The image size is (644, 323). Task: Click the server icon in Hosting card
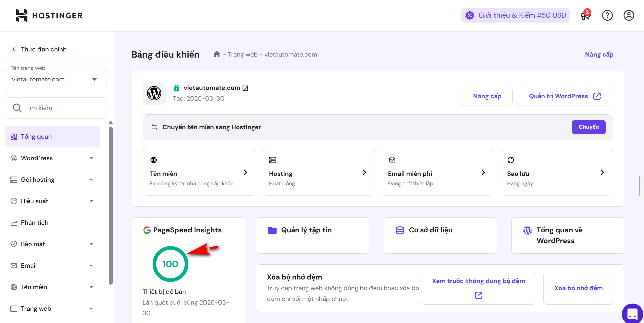point(273,160)
